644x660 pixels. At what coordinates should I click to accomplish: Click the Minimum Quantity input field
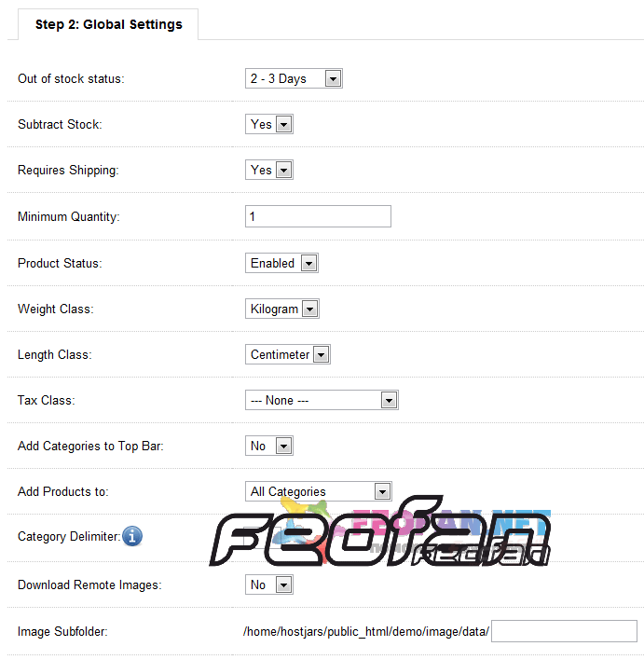[318, 216]
